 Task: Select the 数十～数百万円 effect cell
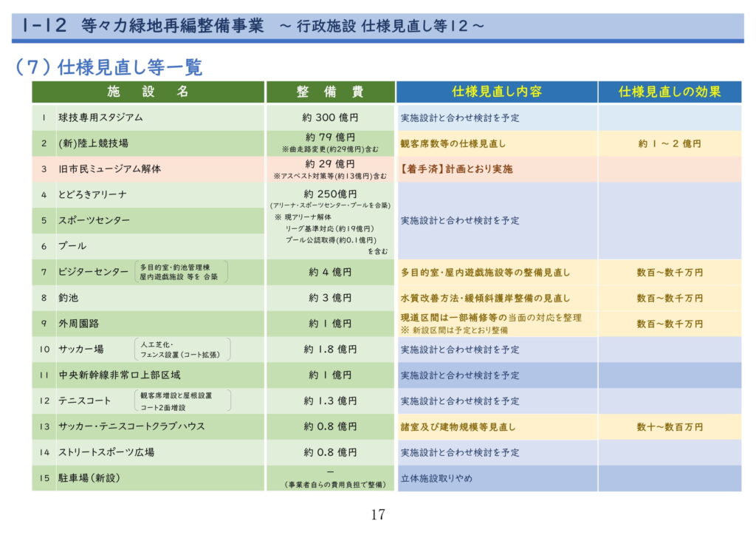pos(669,426)
